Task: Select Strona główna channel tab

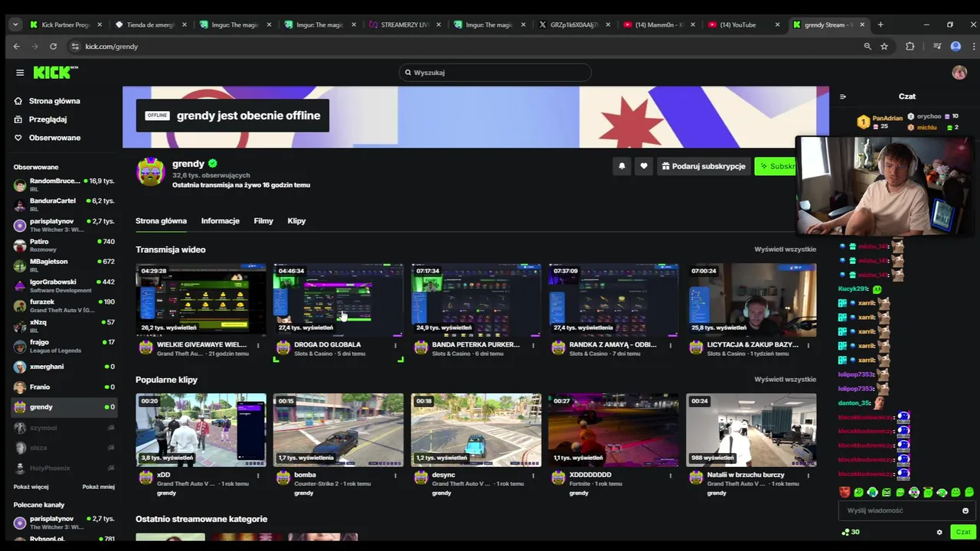Action: click(x=161, y=221)
